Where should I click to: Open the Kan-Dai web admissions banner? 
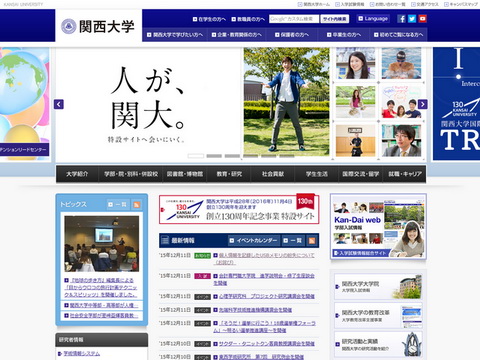click(378, 226)
